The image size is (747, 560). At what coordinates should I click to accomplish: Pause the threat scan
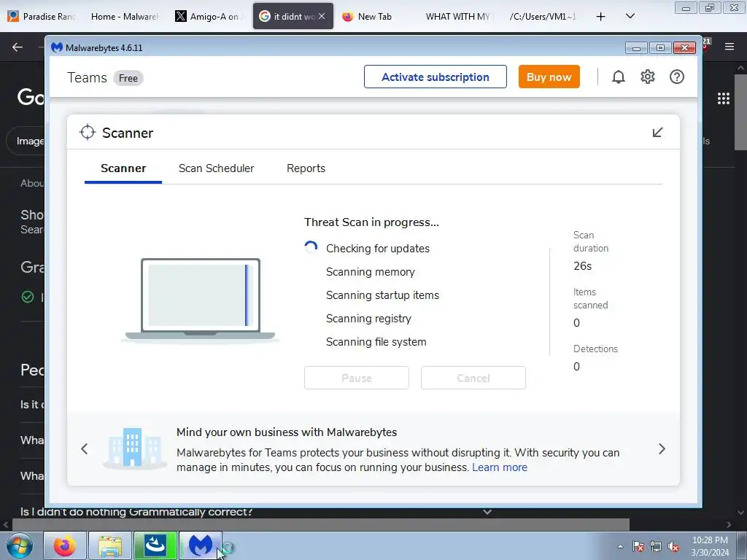(x=356, y=378)
